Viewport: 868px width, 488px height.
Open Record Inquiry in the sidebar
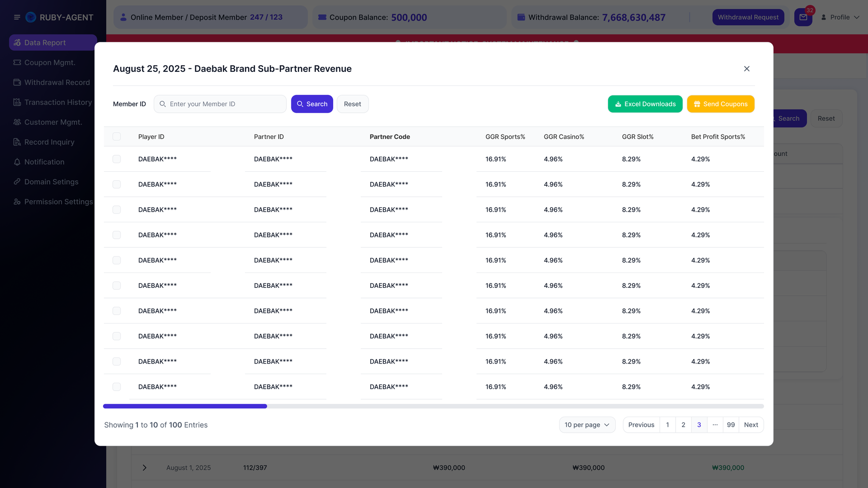pos(53,142)
